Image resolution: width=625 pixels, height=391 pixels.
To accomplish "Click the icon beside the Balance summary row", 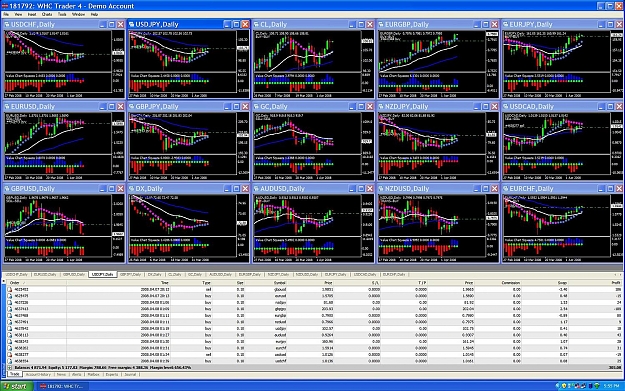I will 10,367.
